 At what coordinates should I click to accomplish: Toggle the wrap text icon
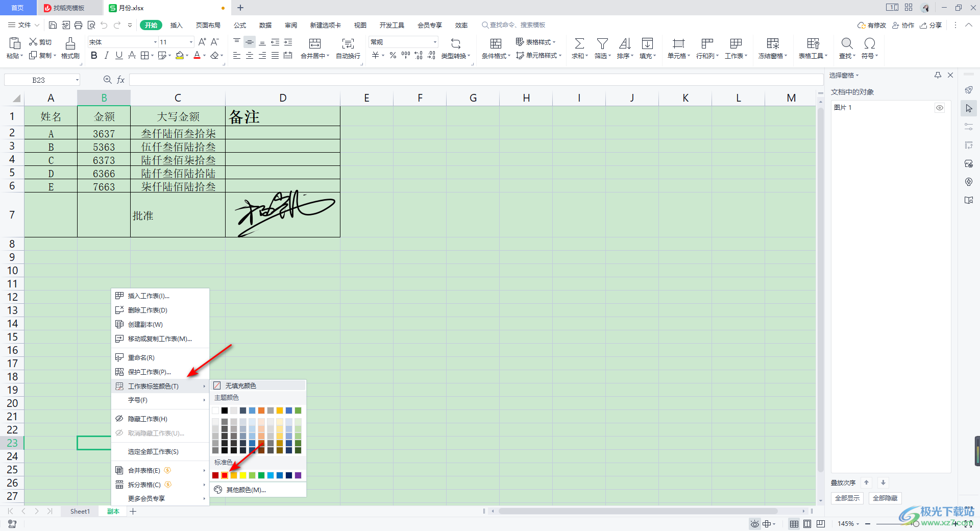point(348,43)
